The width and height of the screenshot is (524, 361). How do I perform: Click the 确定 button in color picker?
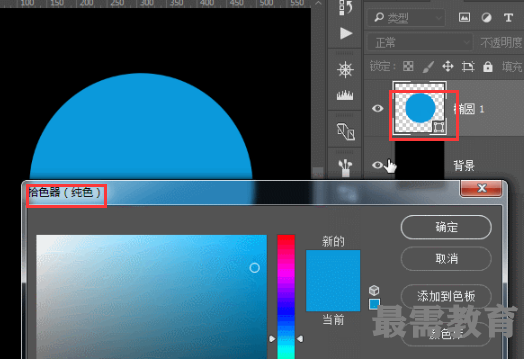446,227
